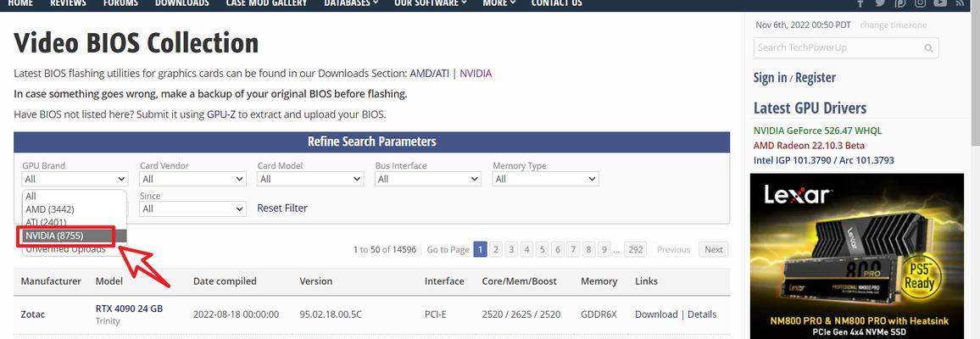
Task: Click the Patreon icon in header
Action: tap(900, 3)
